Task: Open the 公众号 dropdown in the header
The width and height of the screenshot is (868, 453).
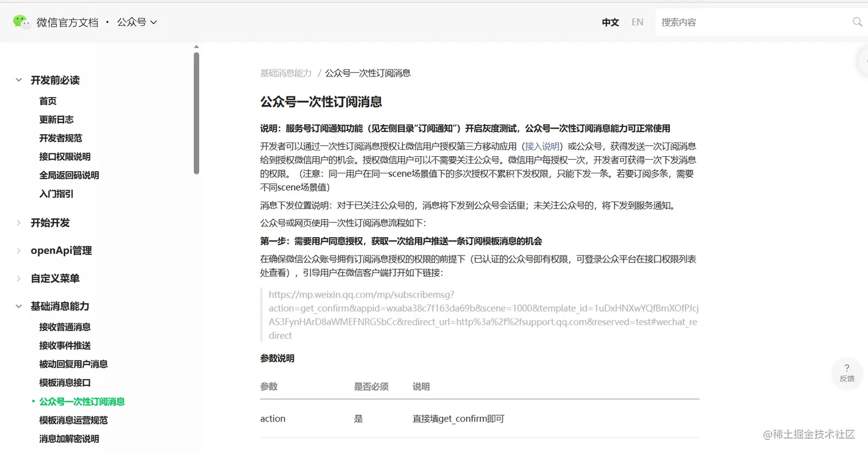Action: coord(137,22)
